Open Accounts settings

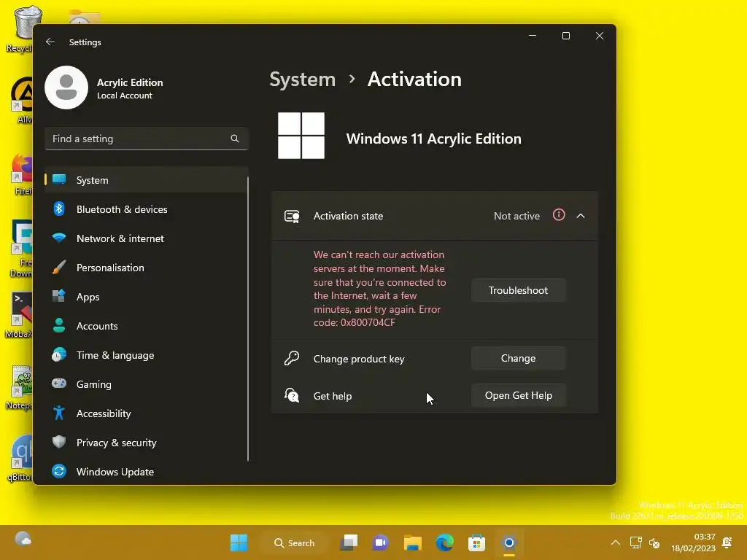pyautogui.click(x=146, y=326)
